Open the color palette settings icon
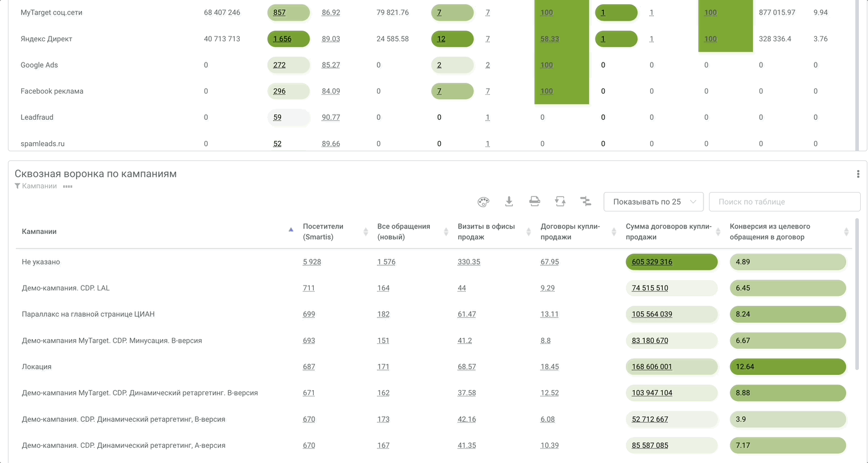The width and height of the screenshot is (868, 463). tap(483, 202)
